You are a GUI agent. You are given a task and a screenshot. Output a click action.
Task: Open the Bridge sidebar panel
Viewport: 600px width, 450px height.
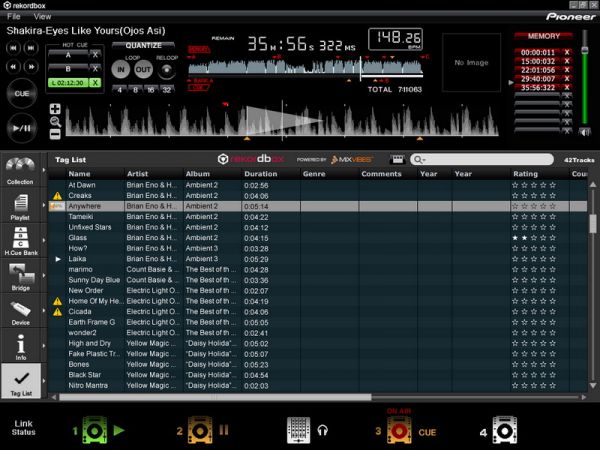tap(20, 276)
